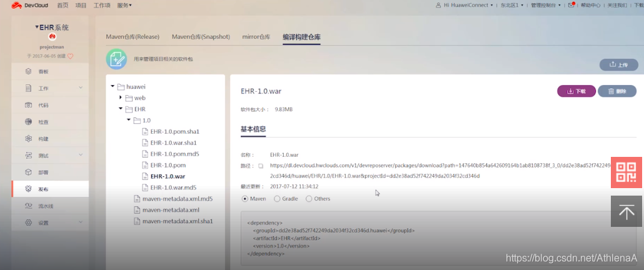Open the 代码 sidebar icon

(x=28, y=105)
